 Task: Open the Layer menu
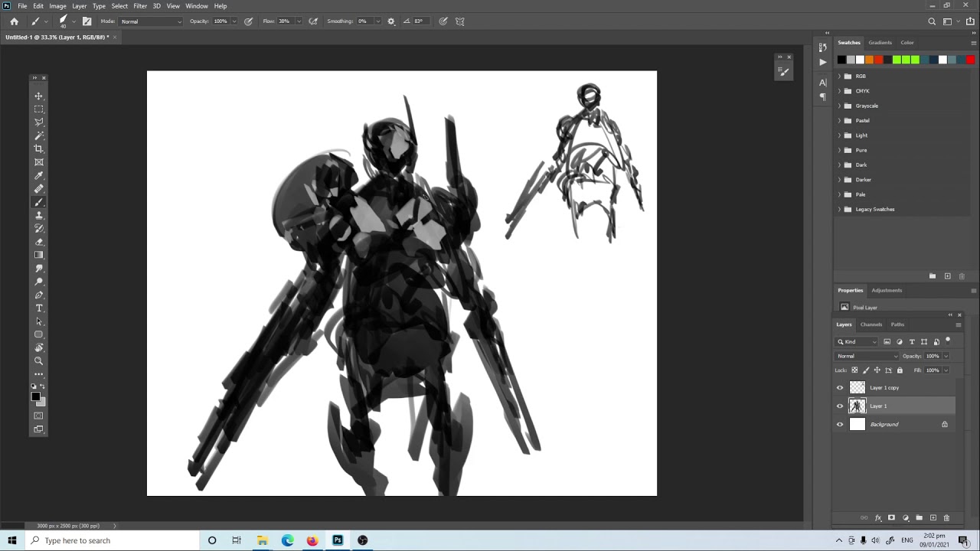pos(80,6)
